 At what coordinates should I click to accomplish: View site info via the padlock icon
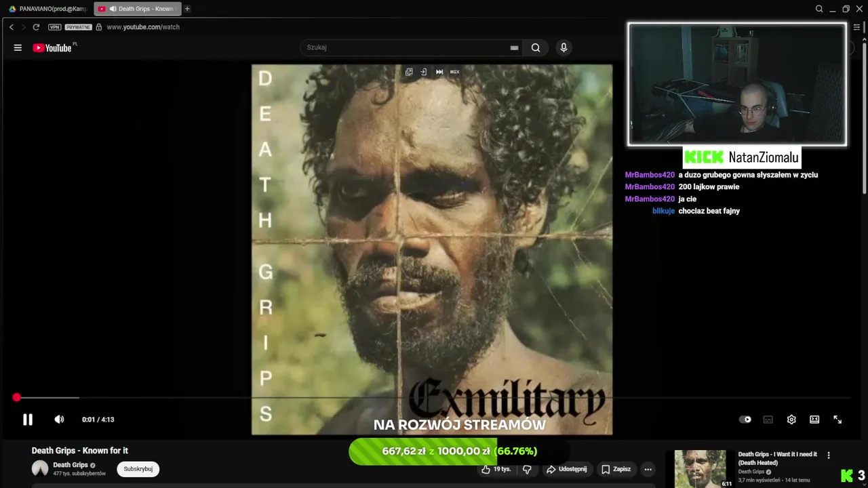[99, 27]
